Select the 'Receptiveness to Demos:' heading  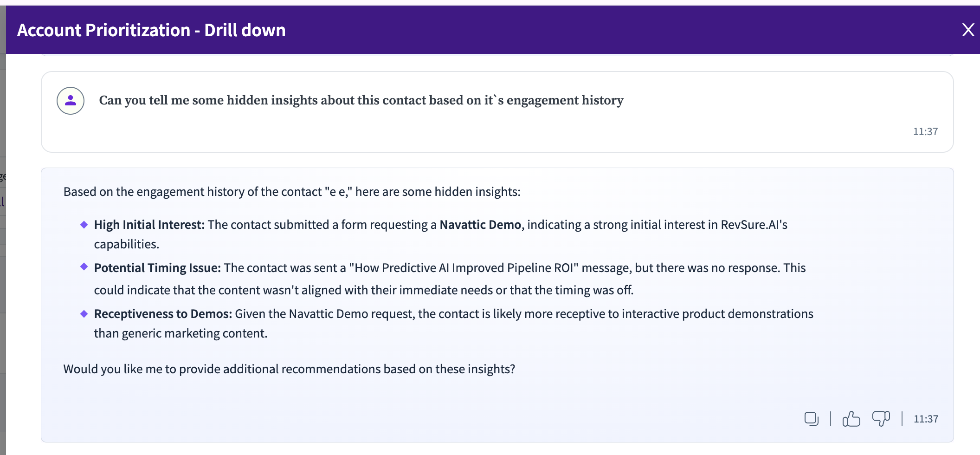point(163,314)
